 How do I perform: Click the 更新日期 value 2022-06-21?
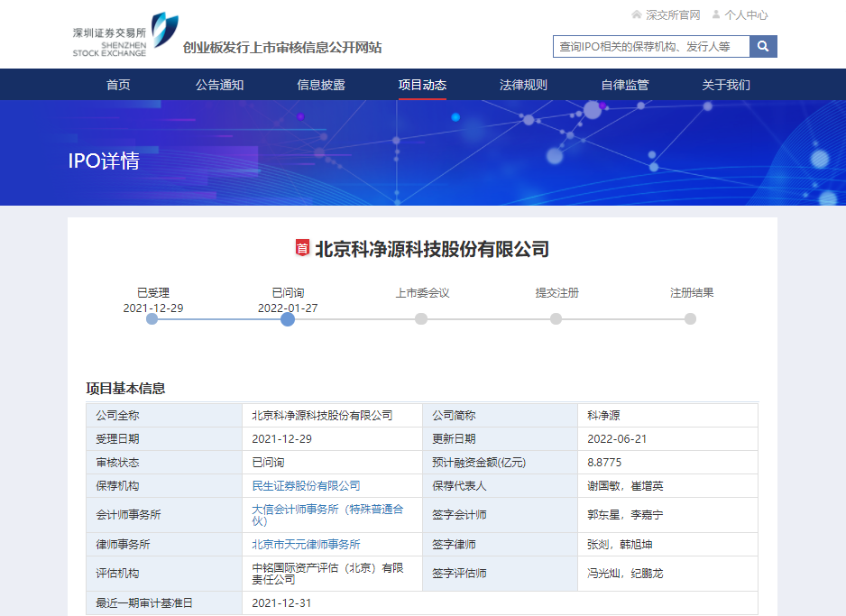[x=617, y=438]
